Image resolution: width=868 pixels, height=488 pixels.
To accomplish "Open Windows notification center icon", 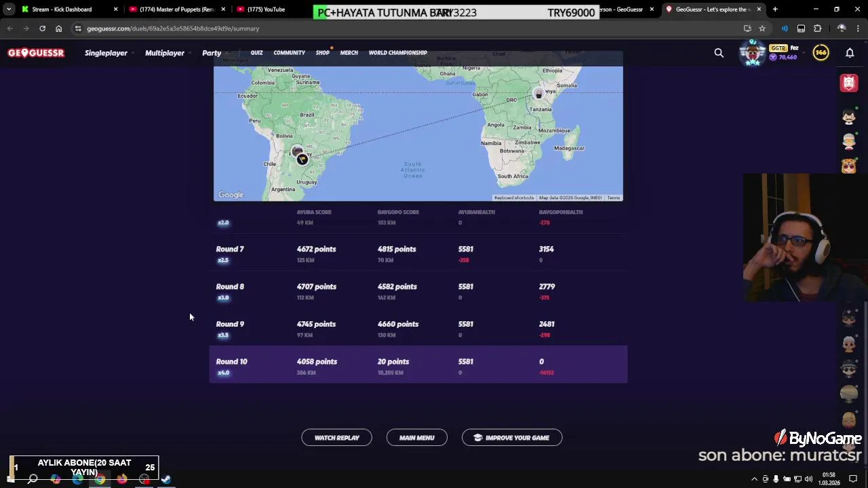I will (854, 479).
